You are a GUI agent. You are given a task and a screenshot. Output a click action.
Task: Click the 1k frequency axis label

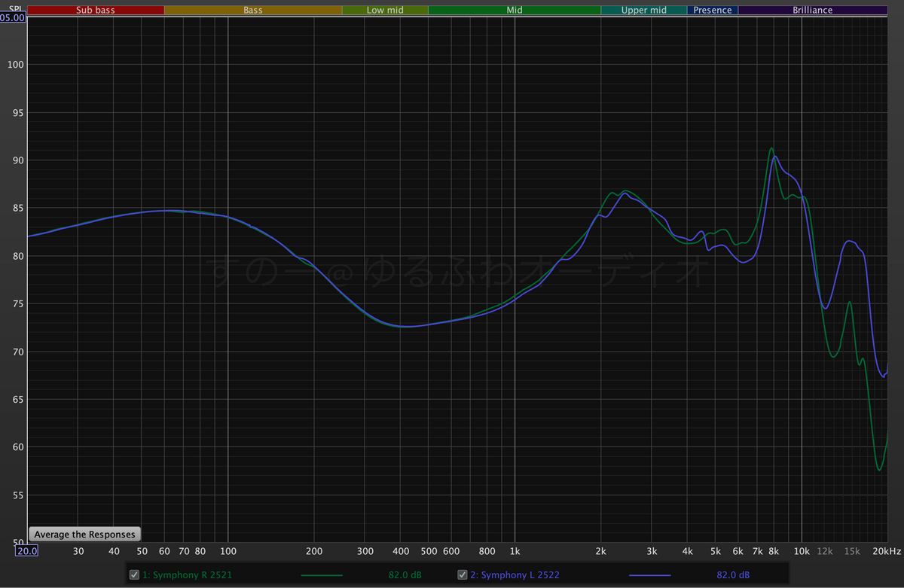[x=515, y=551]
